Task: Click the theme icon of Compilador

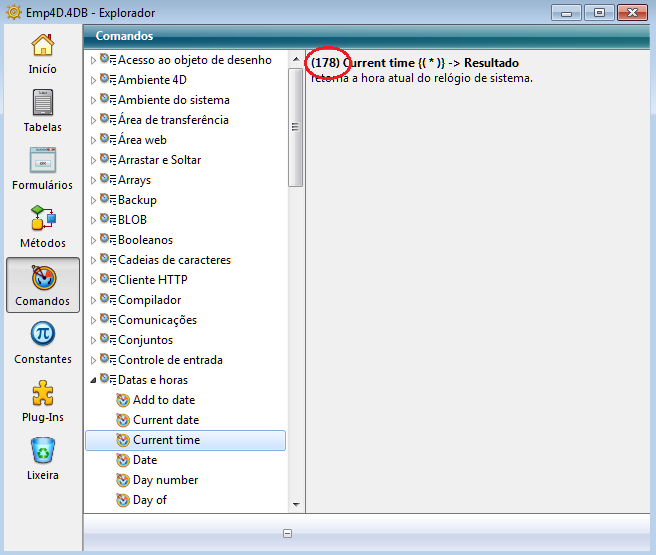Action: point(108,299)
